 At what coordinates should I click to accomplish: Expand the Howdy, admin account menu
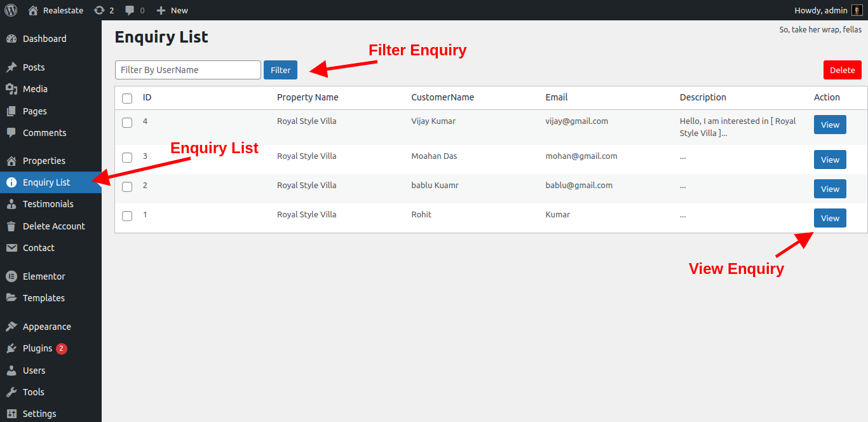[820, 10]
